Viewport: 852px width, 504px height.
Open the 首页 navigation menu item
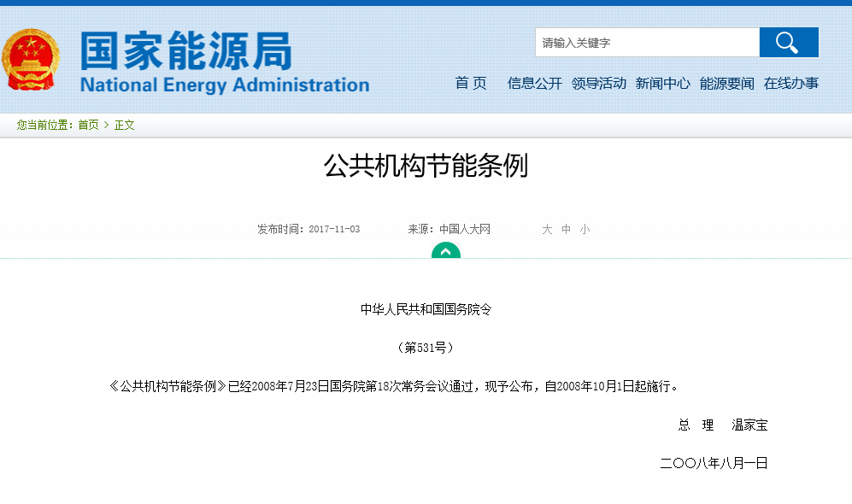tap(471, 83)
